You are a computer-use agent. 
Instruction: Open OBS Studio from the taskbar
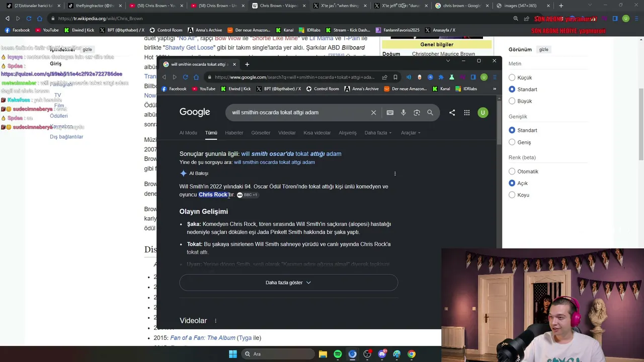[367, 354]
